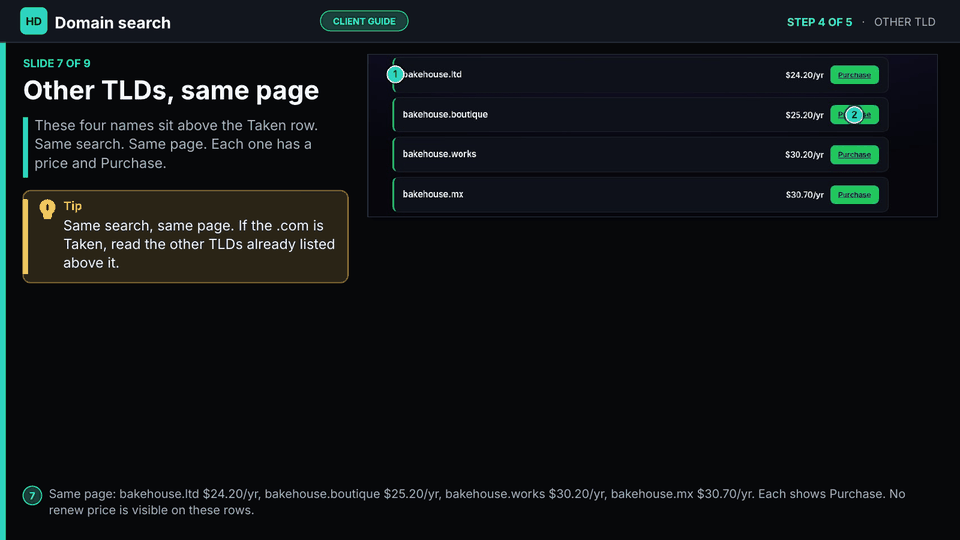Select the bakehouse.ltd name text
This screenshot has height=540, width=960.
pos(432,75)
